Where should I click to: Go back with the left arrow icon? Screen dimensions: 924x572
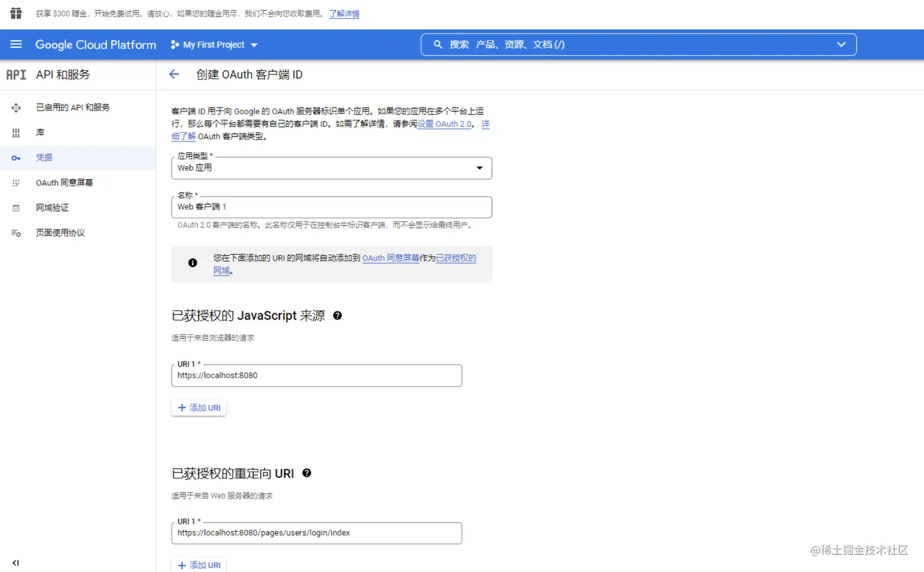point(174,75)
